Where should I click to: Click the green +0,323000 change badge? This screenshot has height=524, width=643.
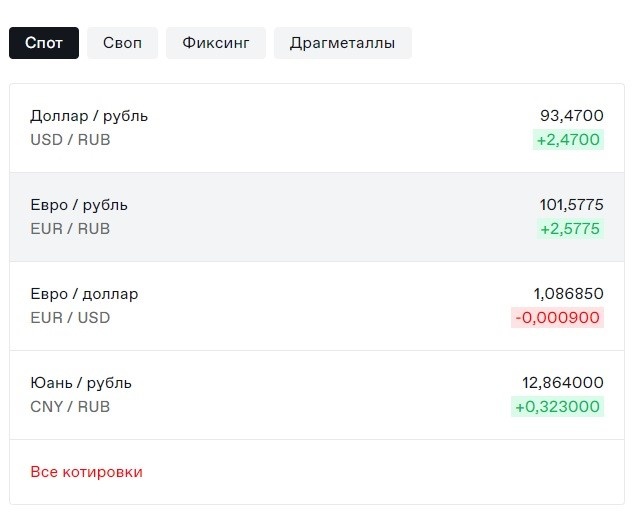click(x=557, y=407)
